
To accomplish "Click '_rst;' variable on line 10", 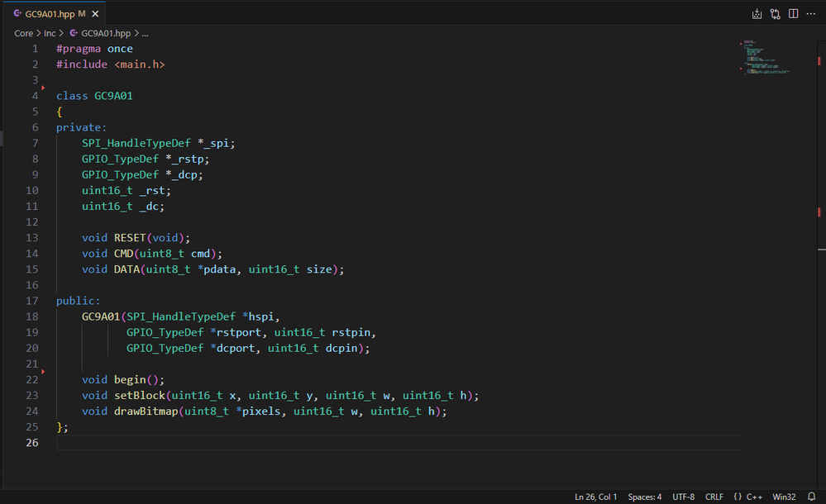I will pos(155,191).
